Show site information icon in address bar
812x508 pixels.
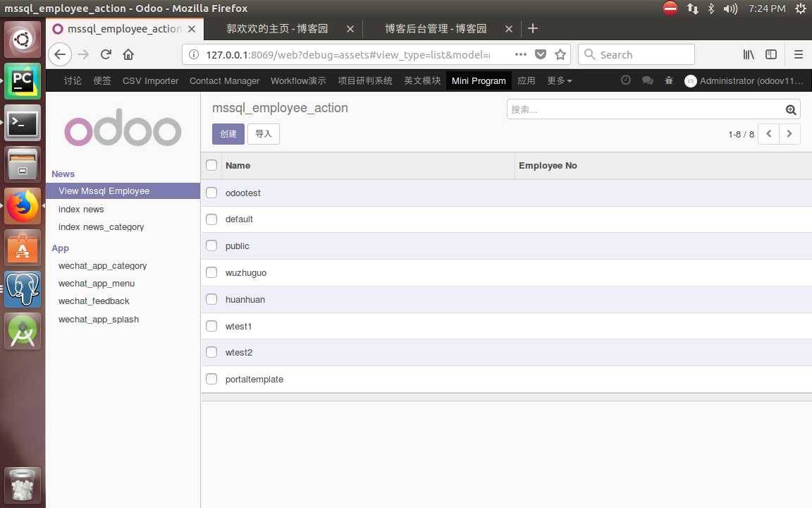[194, 54]
